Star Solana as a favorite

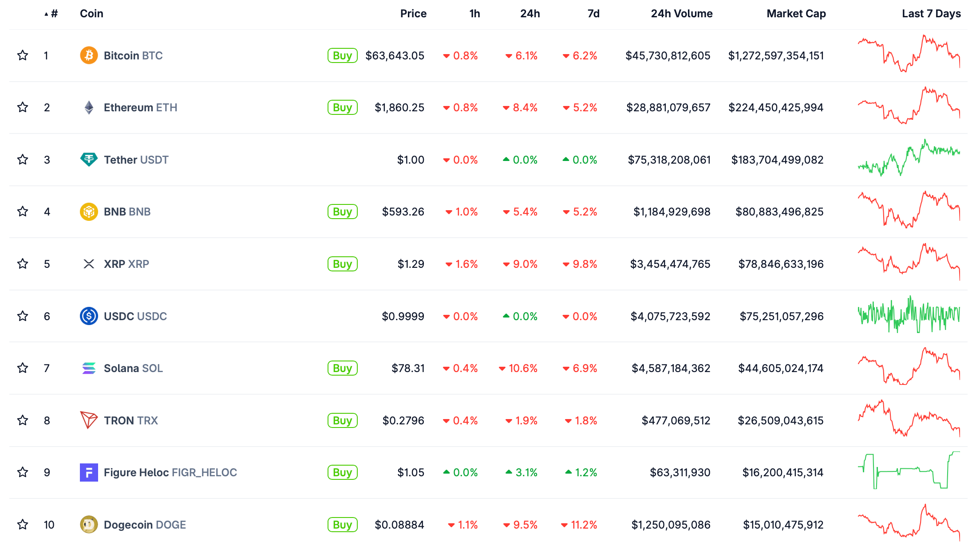point(23,368)
